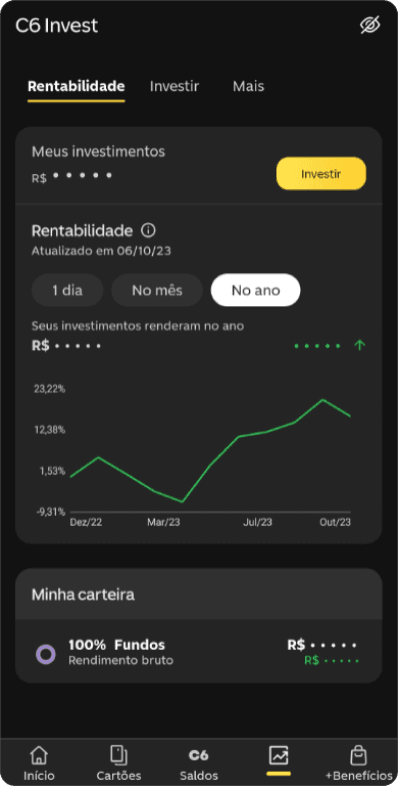This screenshot has width=398, height=786.
Task: Toggle balance visibility with the eye icon
Action: coord(370,25)
